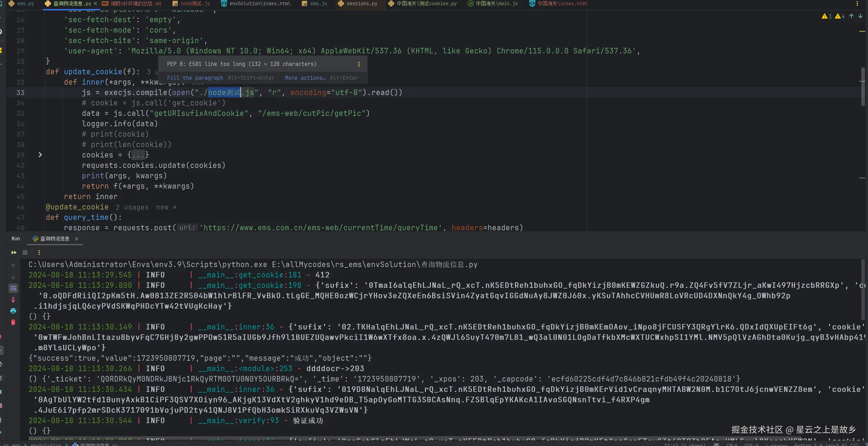The image size is (868, 446).
Task: Click scroll to end of console icon
Action: 13,300
